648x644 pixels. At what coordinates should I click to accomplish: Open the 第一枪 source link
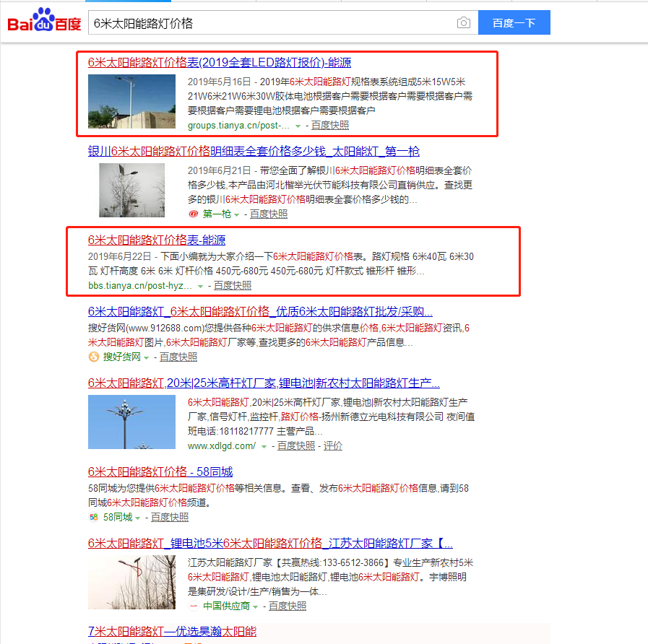point(217,214)
